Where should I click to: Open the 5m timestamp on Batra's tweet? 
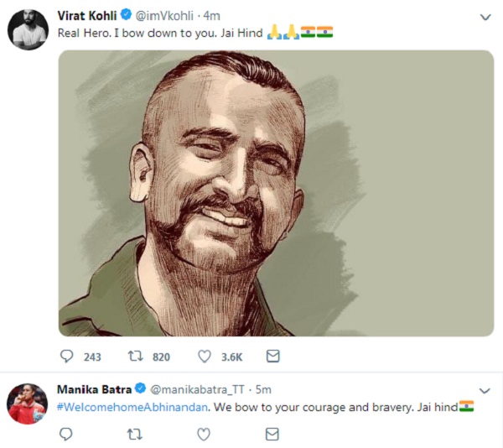[x=263, y=389]
